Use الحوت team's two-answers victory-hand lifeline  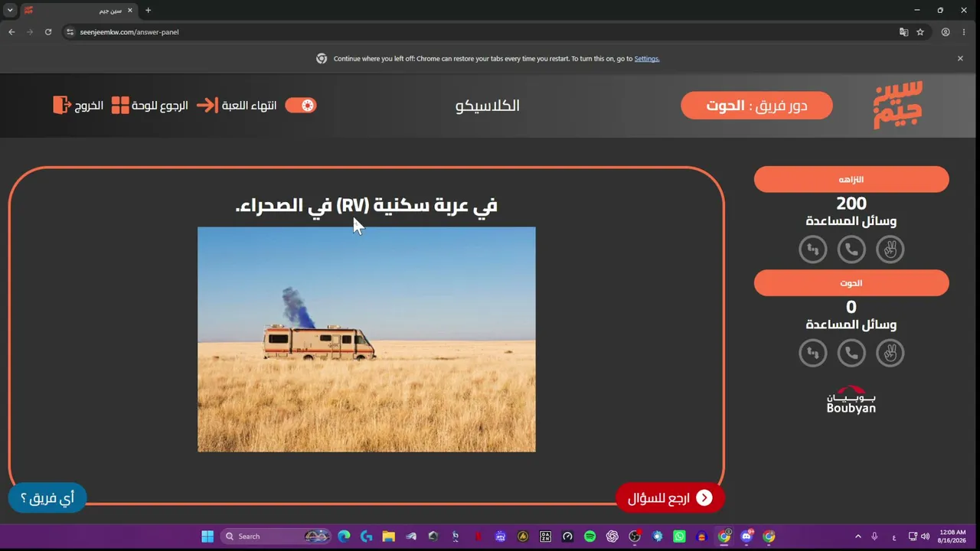coord(890,353)
